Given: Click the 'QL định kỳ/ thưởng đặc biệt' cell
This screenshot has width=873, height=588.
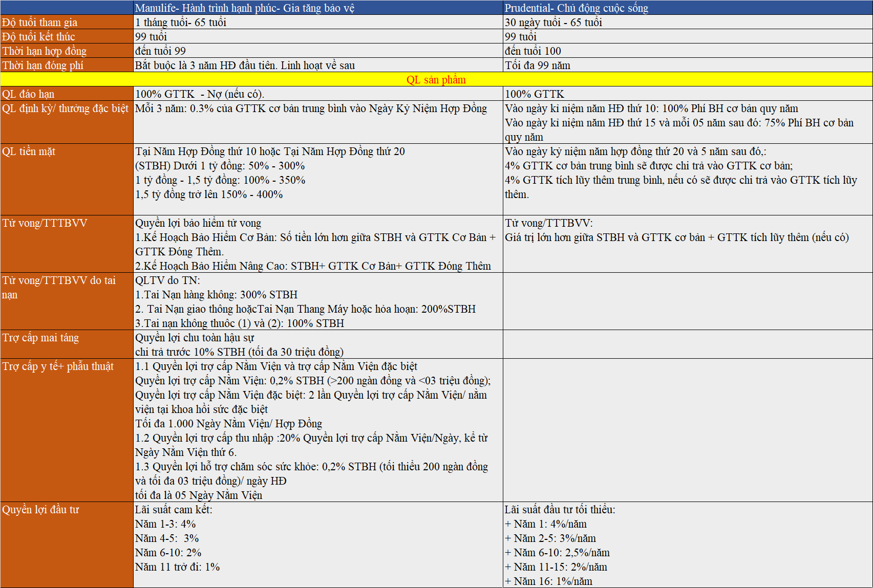Looking at the screenshot, I should [x=67, y=122].
